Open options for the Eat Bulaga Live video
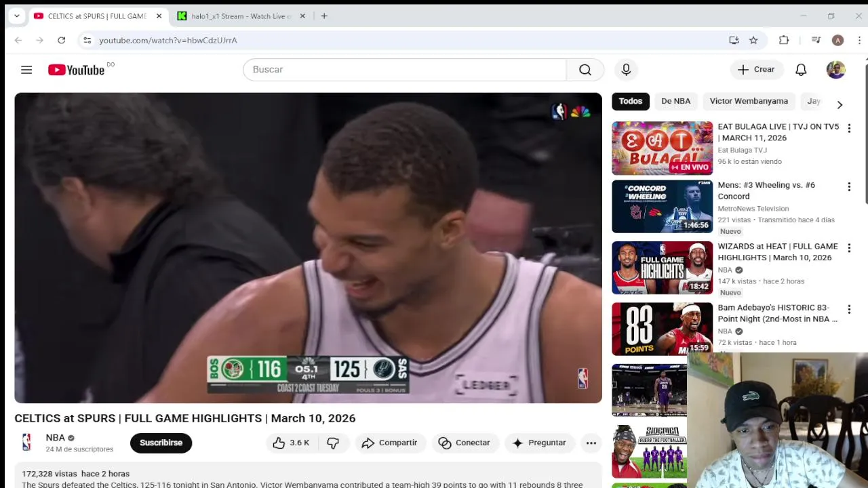Viewport: 868px width, 488px height. (x=848, y=128)
